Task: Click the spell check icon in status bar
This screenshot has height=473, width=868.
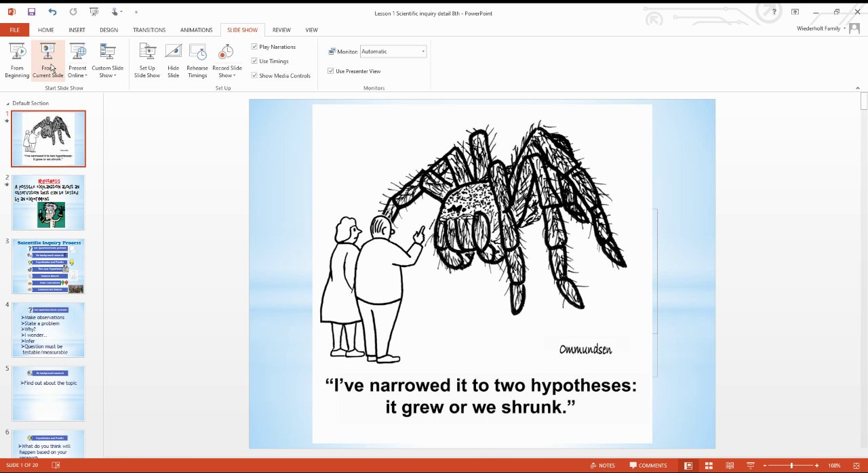Action: click(x=56, y=466)
